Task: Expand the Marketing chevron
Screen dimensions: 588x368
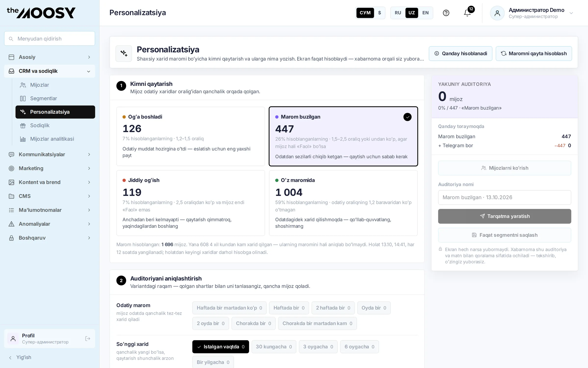Action: click(89, 168)
